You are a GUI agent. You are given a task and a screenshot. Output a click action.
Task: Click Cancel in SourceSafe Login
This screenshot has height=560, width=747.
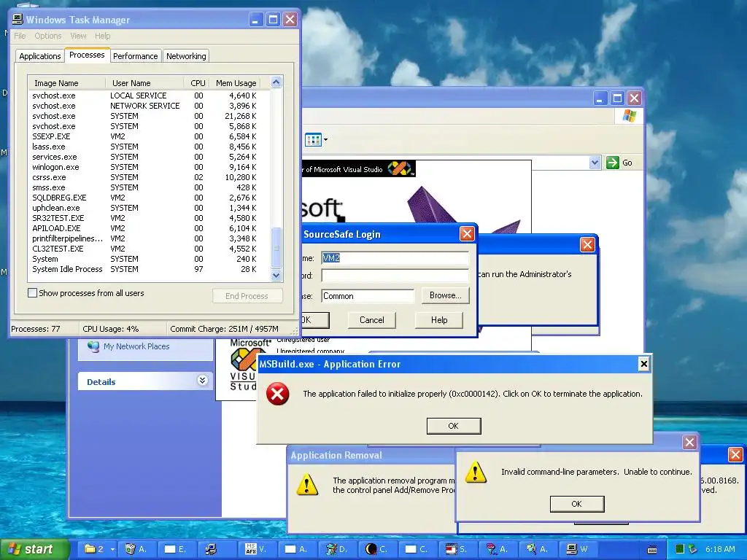point(371,320)
